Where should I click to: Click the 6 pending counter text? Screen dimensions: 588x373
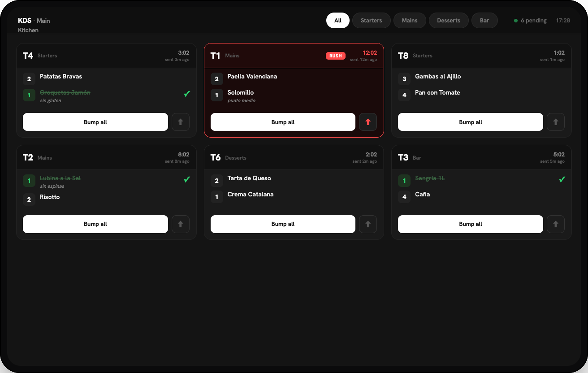[x=534, y=21]
